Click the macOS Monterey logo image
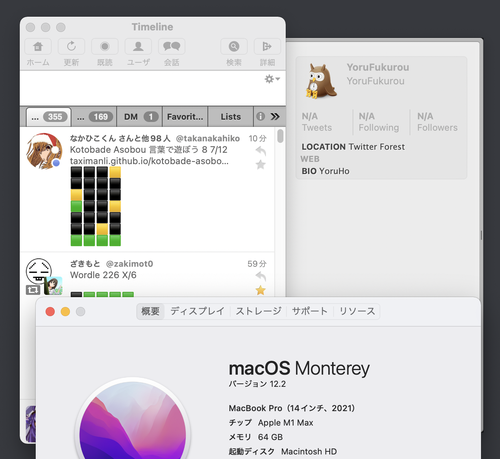Image resolution: width=500 pixels, height=459 pixels. (133, 419)
